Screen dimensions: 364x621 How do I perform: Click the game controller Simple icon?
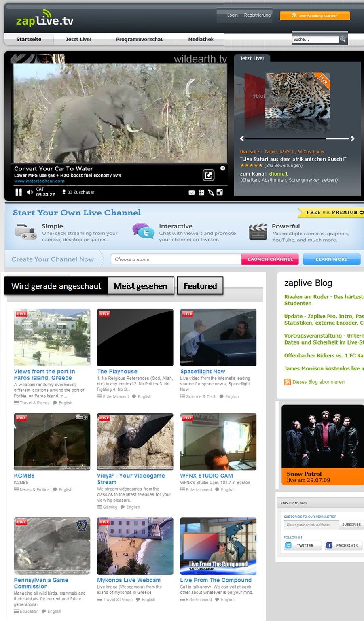point(26,232)
